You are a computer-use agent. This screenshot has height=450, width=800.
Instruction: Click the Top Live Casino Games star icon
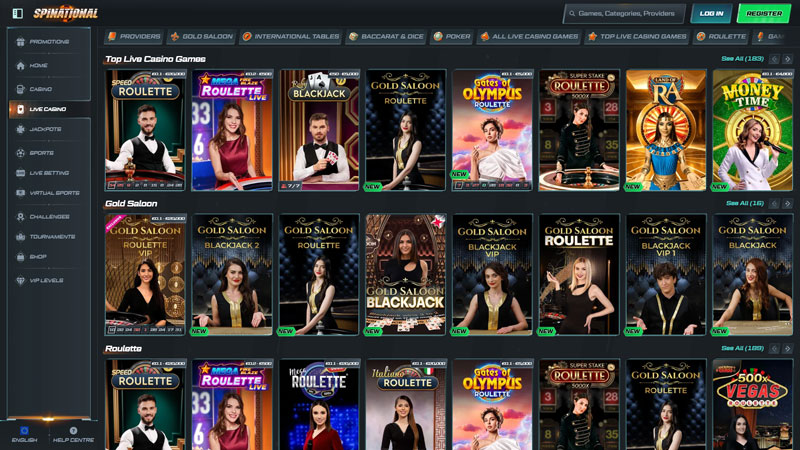(x=592, y=36)
